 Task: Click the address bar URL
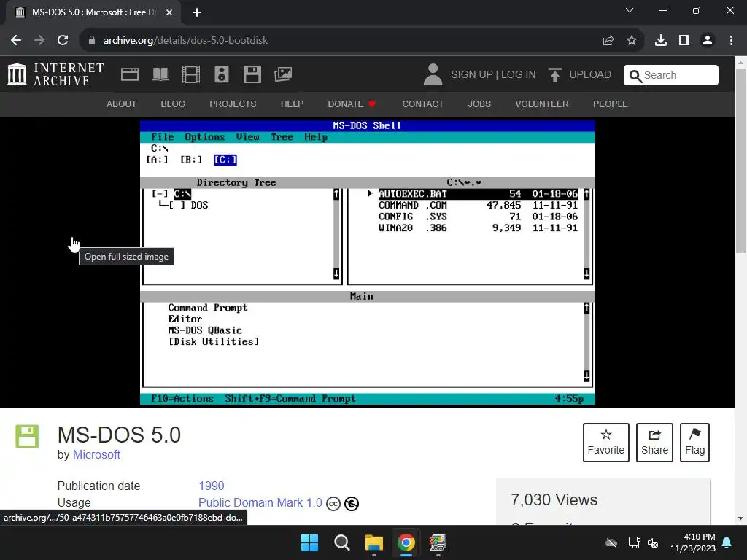186,41
